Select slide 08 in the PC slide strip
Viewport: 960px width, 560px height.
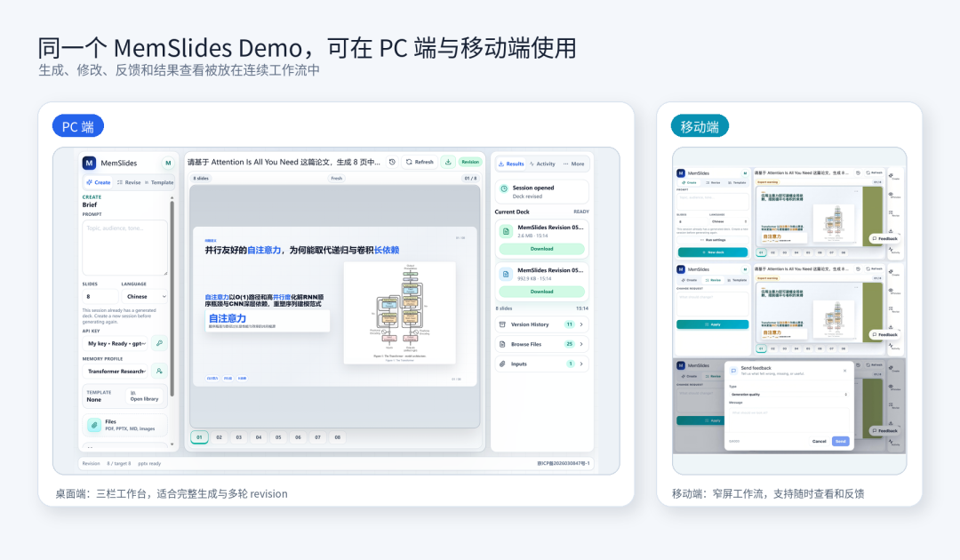(338, 437)
